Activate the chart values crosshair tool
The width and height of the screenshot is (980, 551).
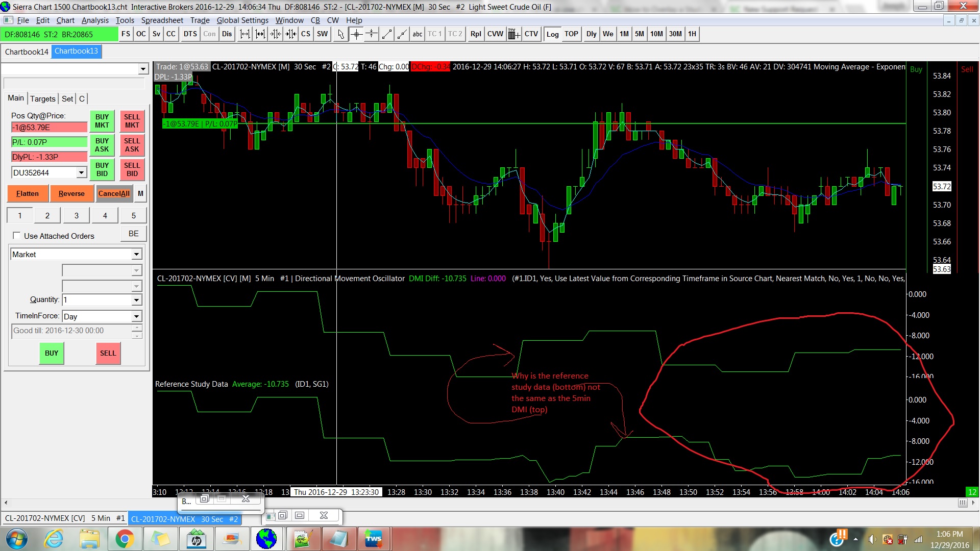point(357,34)
